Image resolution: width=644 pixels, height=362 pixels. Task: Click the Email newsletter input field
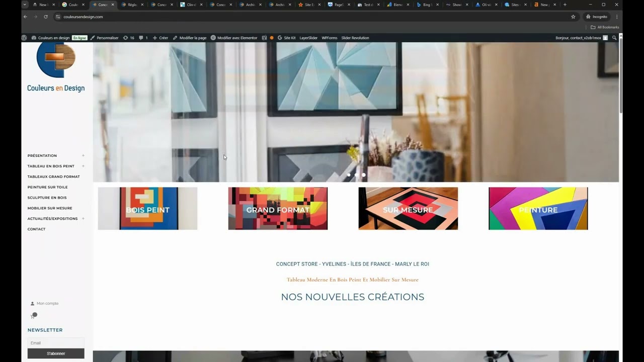(x=55, y=343)
